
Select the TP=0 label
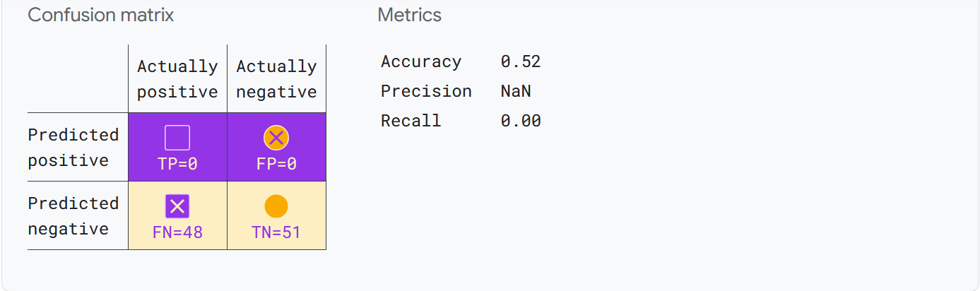click(x=177, y=164)
